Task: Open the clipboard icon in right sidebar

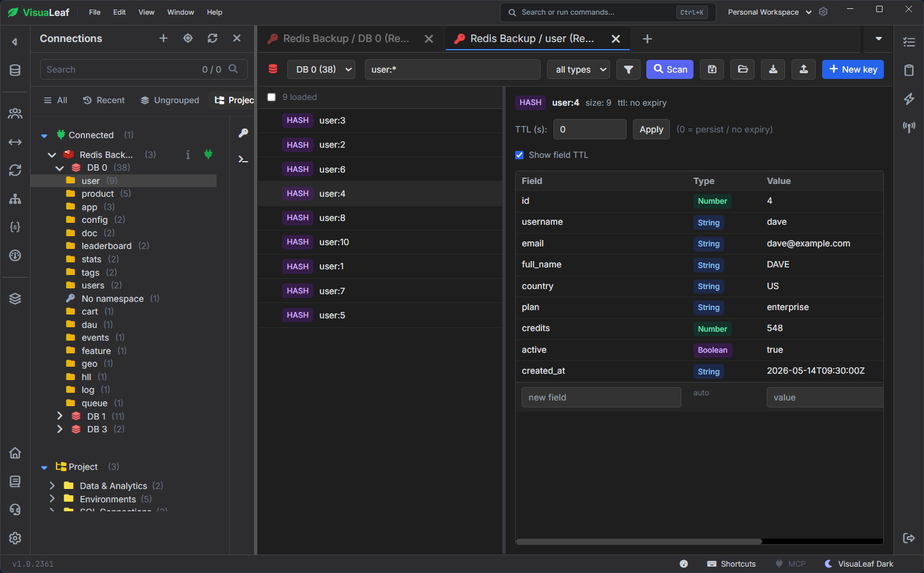Action: pyautogui.click(x=909, y=70)
